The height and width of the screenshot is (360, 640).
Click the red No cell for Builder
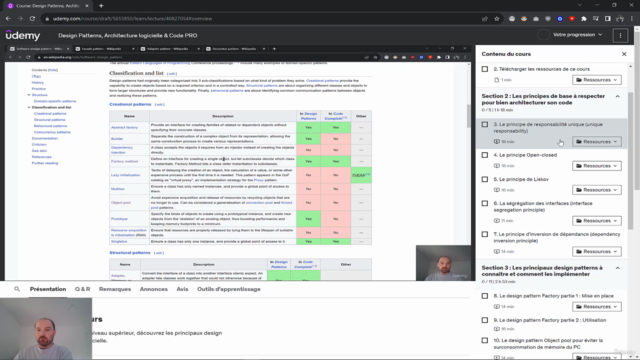pos(335,139)
